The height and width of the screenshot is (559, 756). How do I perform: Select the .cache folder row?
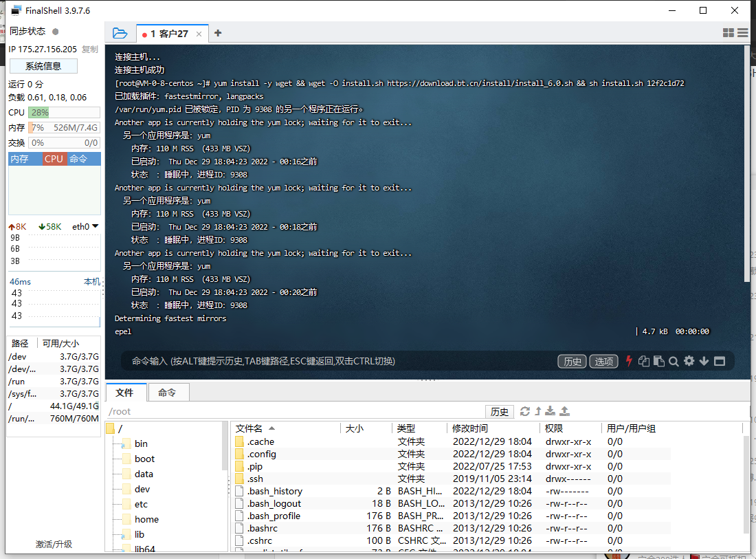pos(451,441)
